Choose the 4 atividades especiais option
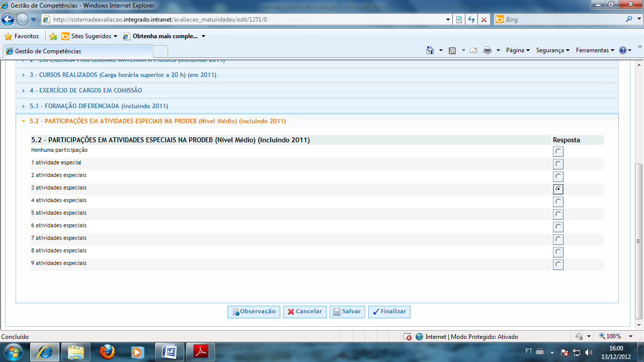The width and height of the screenshot is (644, 362). tap(558, 202)
